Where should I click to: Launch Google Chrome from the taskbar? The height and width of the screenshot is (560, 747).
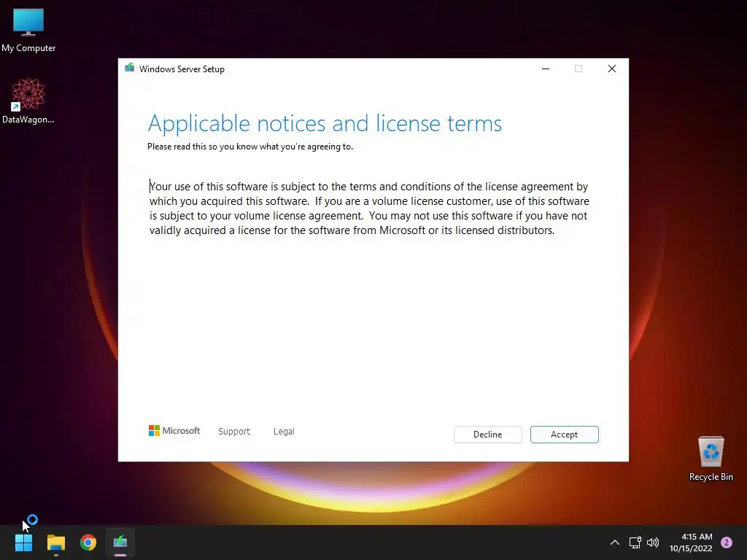(x=88, y=542)
